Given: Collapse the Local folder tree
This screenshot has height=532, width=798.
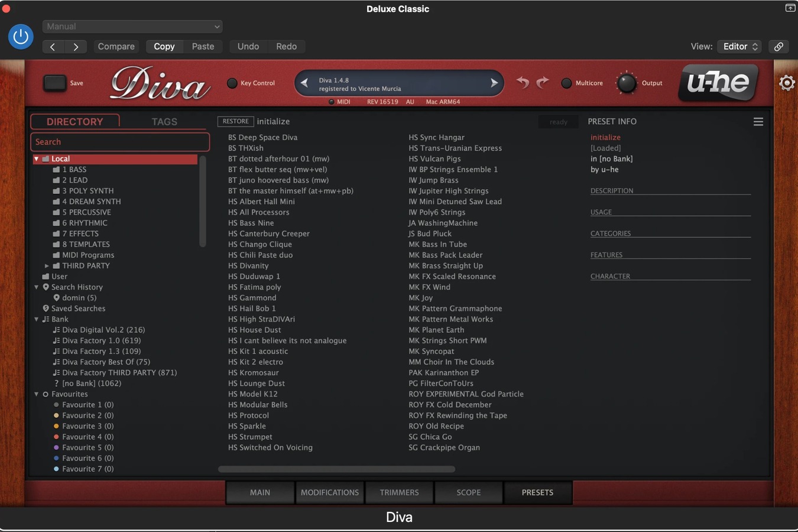Looking at the screenshot, I should (x=36, y=159).
